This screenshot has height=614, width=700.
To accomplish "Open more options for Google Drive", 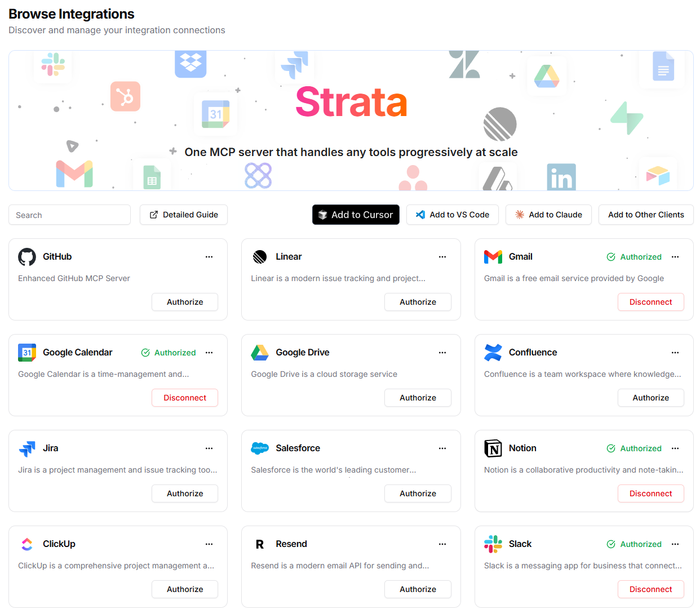I will point(442,353).
